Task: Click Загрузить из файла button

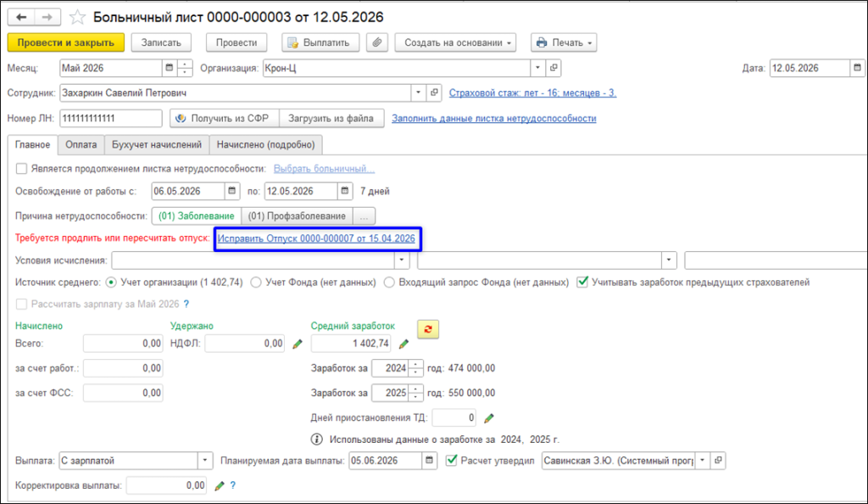Action: 331,119
